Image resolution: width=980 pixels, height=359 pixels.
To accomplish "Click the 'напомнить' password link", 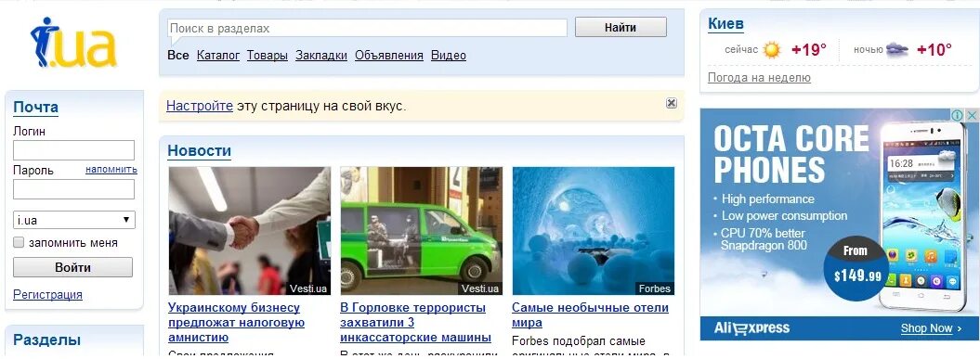I will click(111, 169).
